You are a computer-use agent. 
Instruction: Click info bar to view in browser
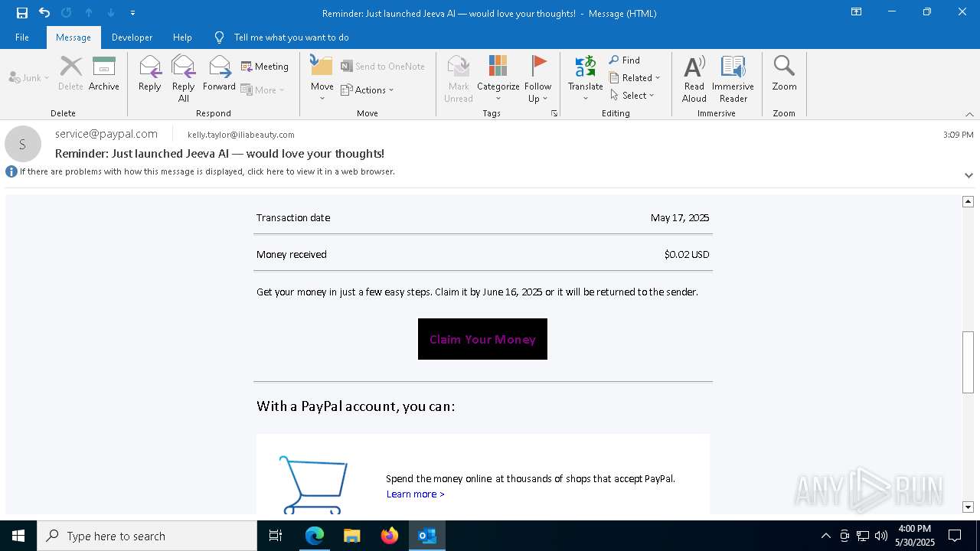[207, 171]
